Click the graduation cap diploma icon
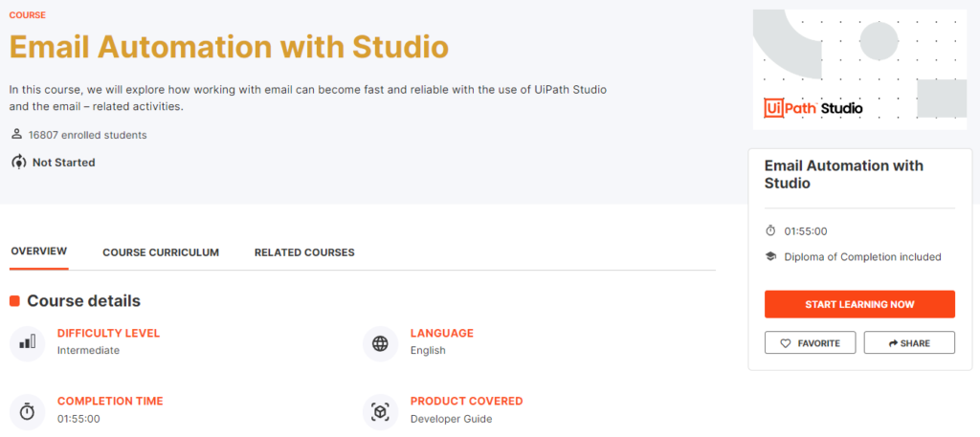This screenshot has width=980, height=437. (x=770, y=256)
